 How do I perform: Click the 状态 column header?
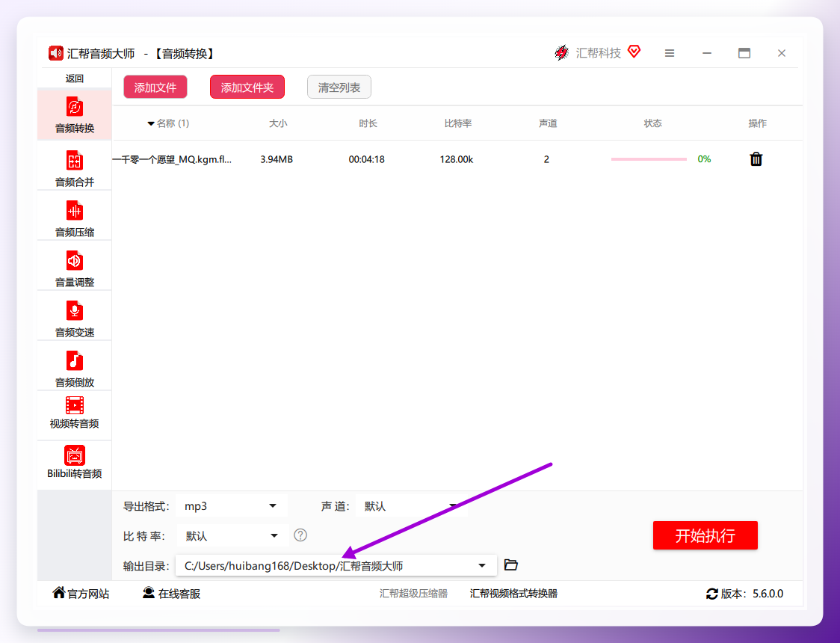[x=652, y=123]
